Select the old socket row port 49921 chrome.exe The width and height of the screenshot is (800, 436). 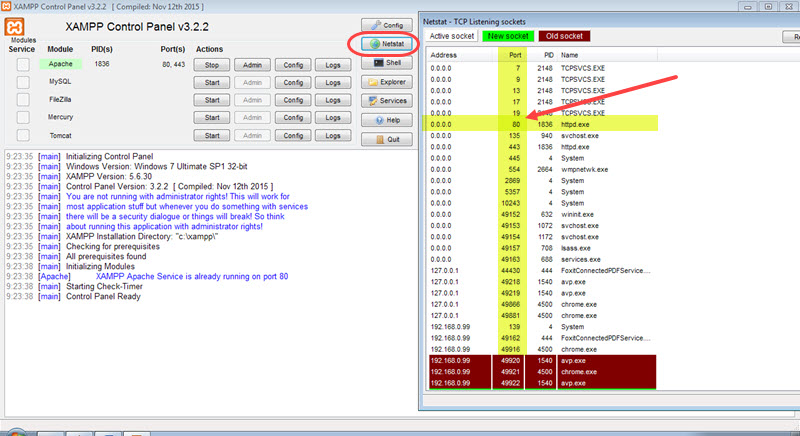[x=542, y=372]
